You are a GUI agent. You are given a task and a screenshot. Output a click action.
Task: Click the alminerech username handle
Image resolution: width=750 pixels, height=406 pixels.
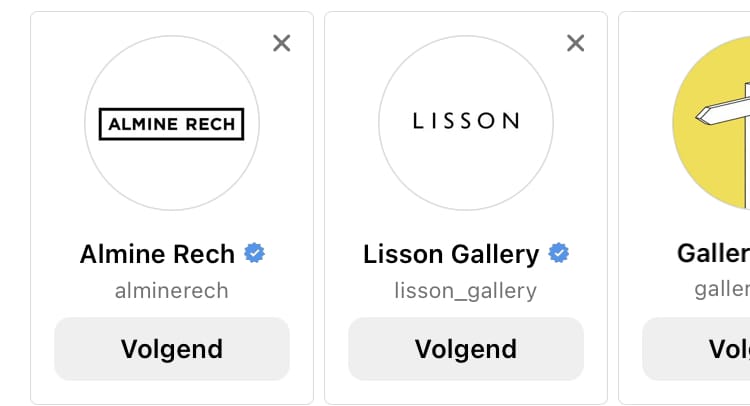coord(172,291)
